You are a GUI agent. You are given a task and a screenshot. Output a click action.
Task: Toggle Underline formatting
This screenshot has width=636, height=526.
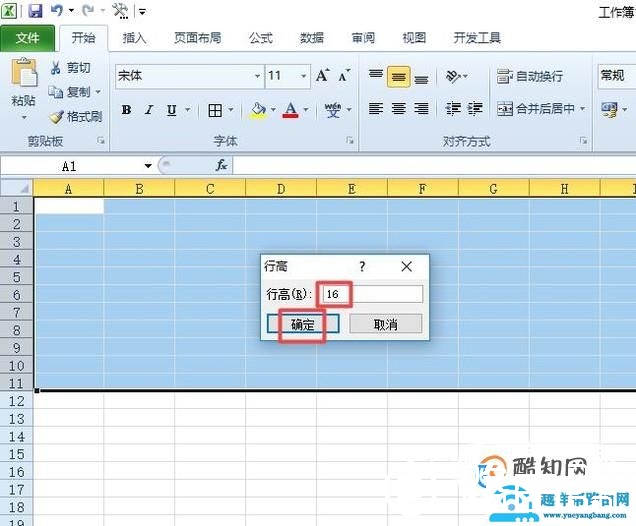point(172,109)
